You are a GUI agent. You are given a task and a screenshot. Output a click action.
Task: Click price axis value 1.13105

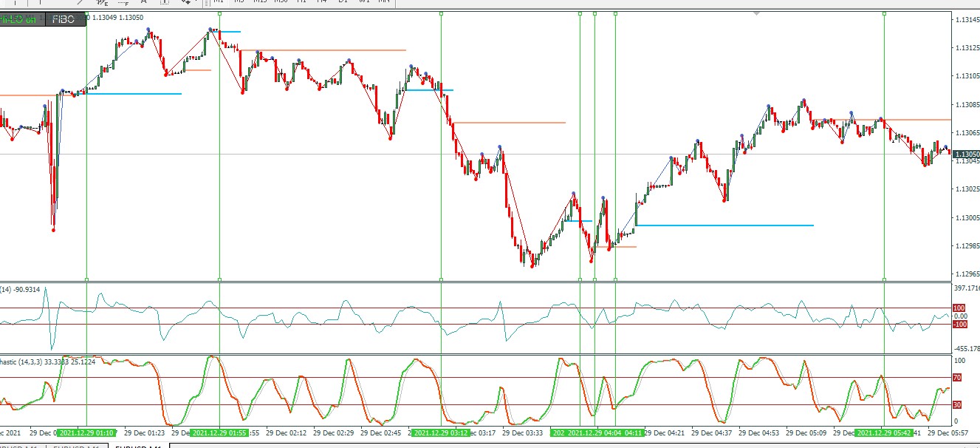click(x=967, y=76)
